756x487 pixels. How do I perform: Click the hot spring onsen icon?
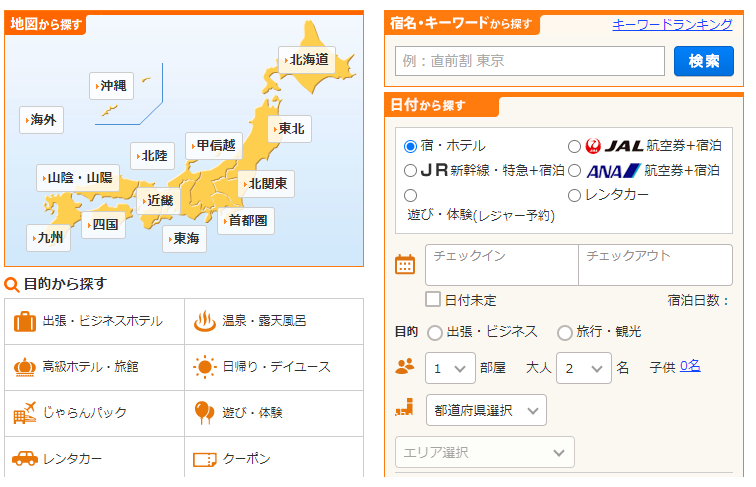click(x=204, y=322)
